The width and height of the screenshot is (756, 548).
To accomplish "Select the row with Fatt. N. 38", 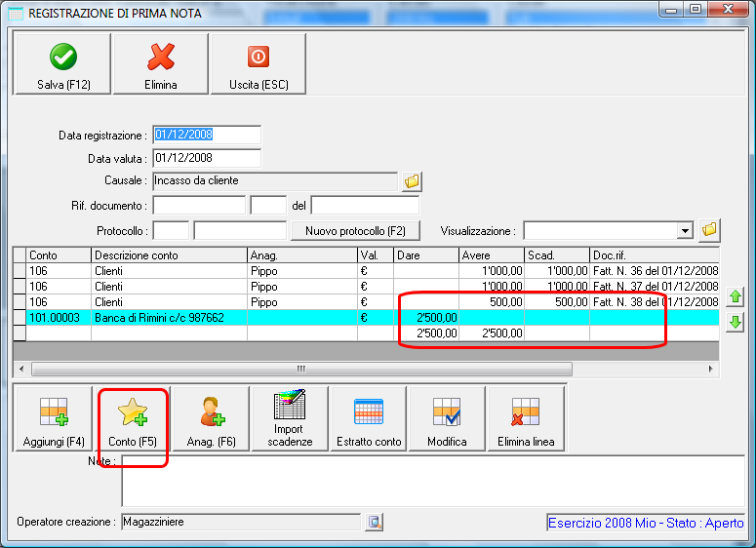I will [x=366, y=301].
